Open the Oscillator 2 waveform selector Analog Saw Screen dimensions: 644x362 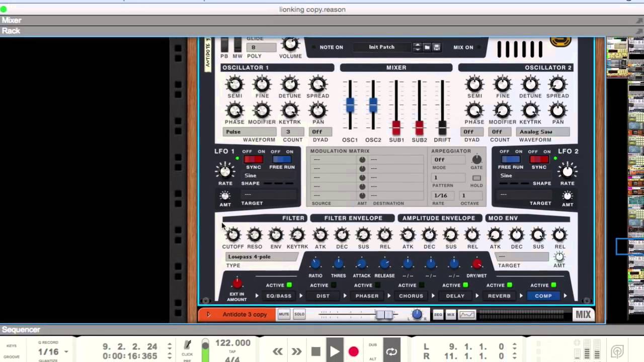pos(543,132)
